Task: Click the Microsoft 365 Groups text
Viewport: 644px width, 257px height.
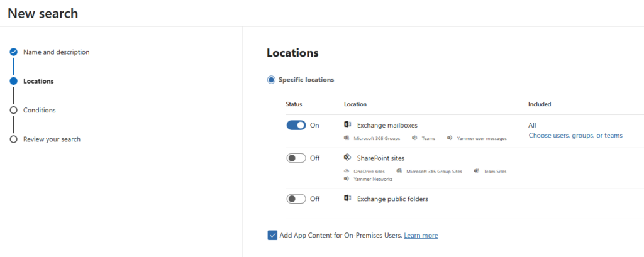Action: click(x=377, y=139)
